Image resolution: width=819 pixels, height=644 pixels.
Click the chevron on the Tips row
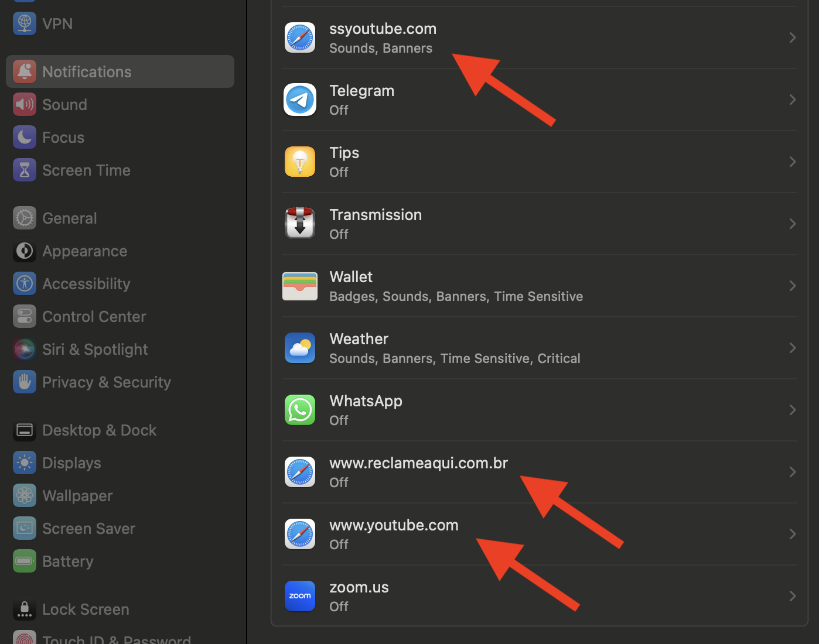pos(793,162)
